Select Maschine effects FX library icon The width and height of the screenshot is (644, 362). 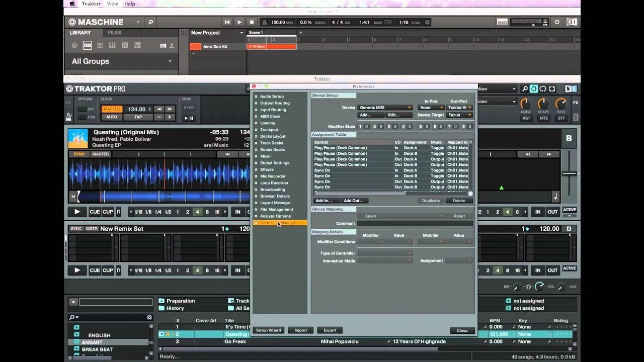[x=124, y=45]
